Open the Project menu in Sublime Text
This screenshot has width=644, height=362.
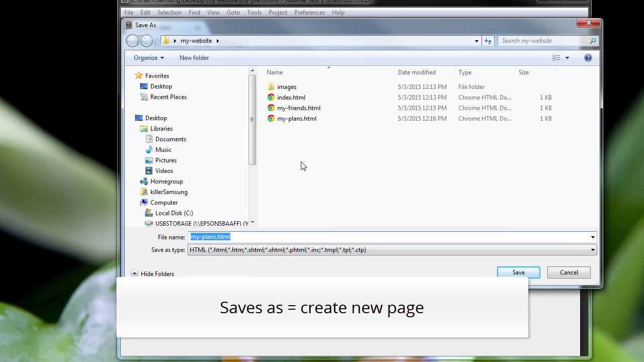(278, 13)
